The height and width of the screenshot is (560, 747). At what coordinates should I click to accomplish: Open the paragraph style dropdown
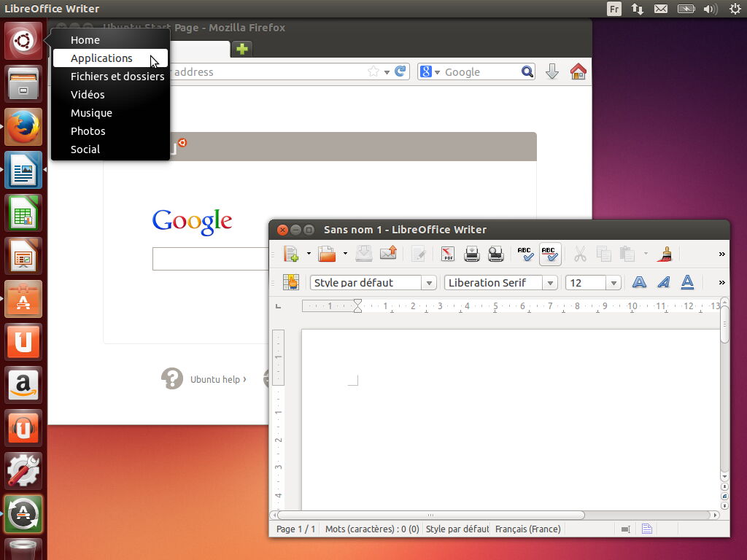[428, 282]
